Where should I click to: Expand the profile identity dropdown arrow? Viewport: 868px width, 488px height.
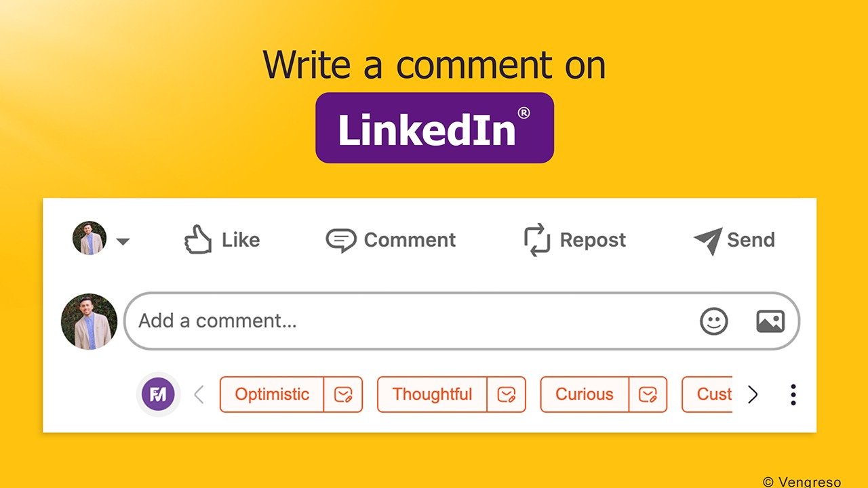pyautogui.click(x=123, y=241)
